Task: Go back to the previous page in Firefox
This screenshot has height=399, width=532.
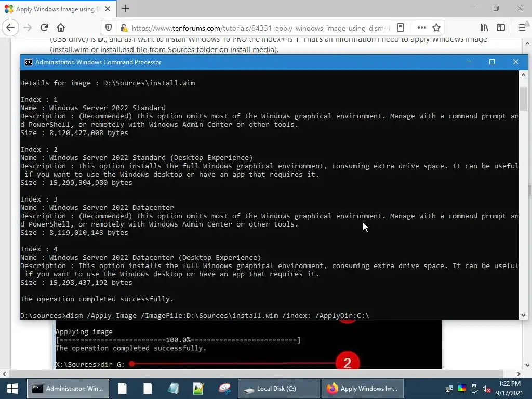Action: click(10, 28)
